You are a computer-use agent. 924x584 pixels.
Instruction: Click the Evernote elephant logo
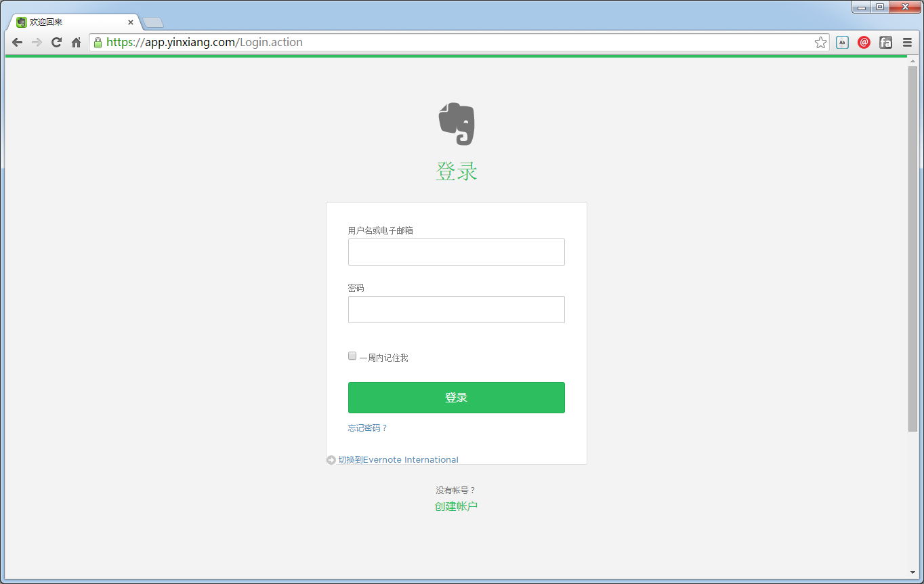457,124
